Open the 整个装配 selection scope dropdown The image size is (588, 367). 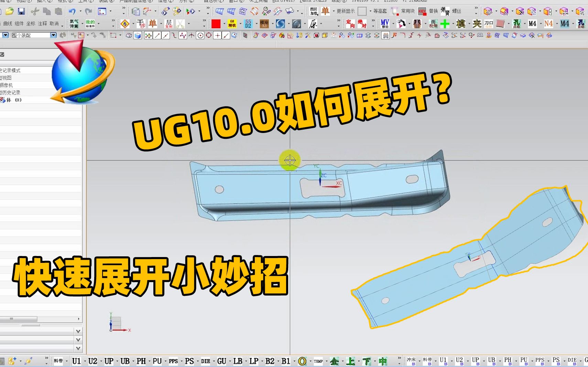pos(52,35)
